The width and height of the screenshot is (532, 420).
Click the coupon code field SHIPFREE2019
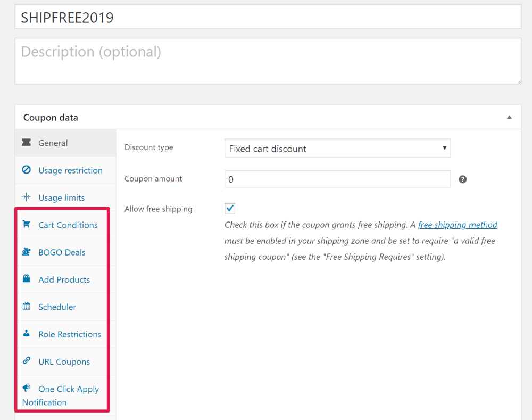tap(268, 17)
